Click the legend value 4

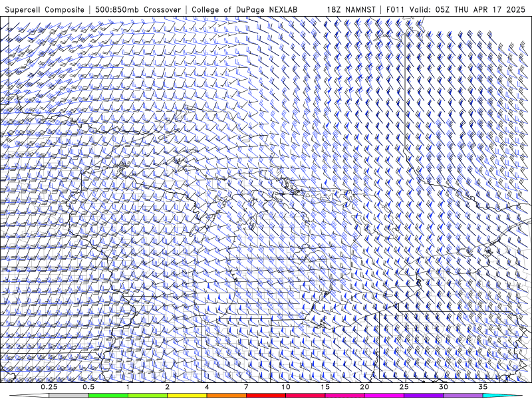click(x=207, y=387)
